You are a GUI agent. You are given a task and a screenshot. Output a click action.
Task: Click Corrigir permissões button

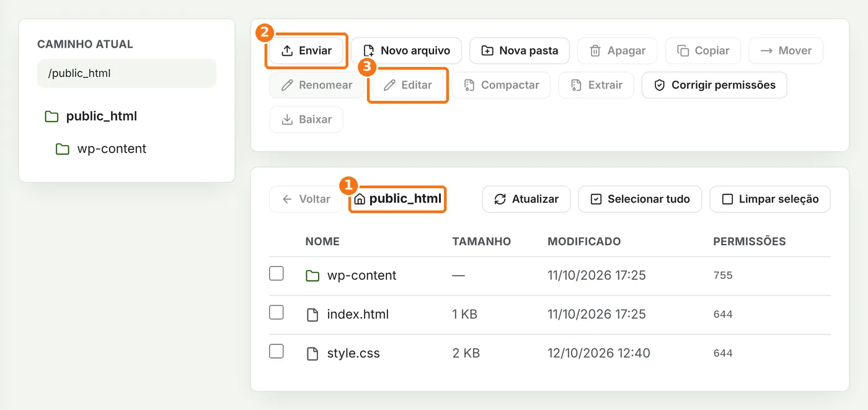(x=714, y=85)
